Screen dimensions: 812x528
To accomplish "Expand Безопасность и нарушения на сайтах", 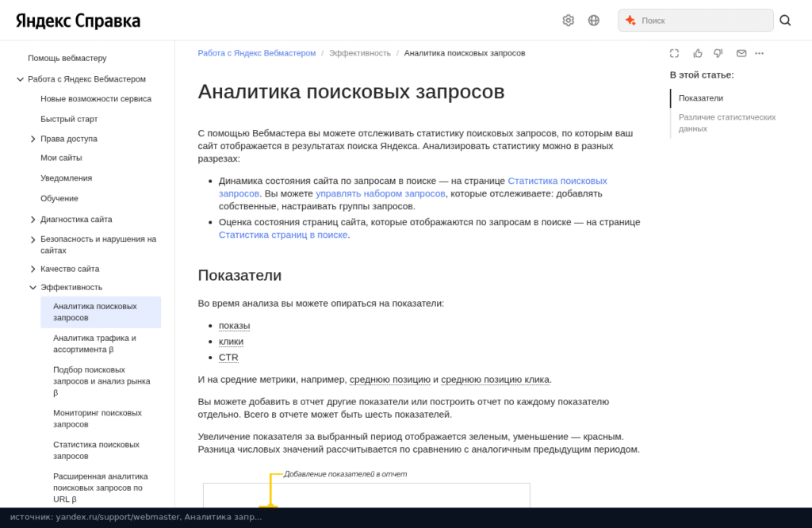I will [x=33, y=239].
